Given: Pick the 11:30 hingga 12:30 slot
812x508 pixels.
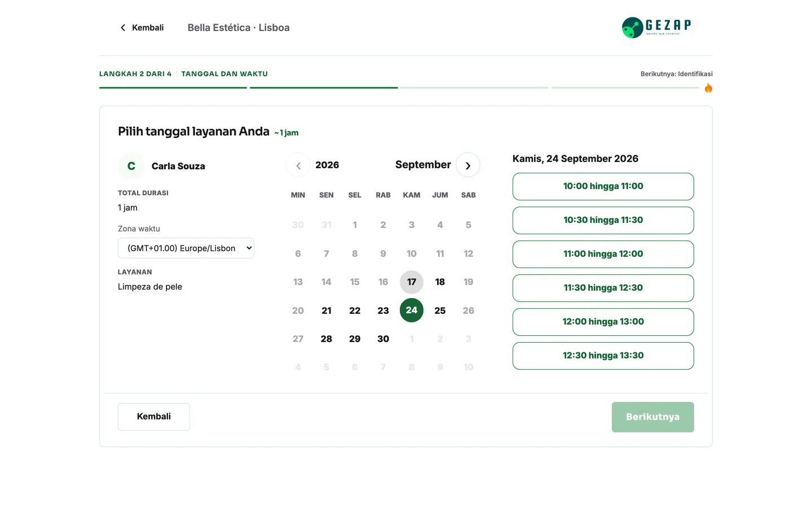Looking at the screenshot, I should [603, 288].
